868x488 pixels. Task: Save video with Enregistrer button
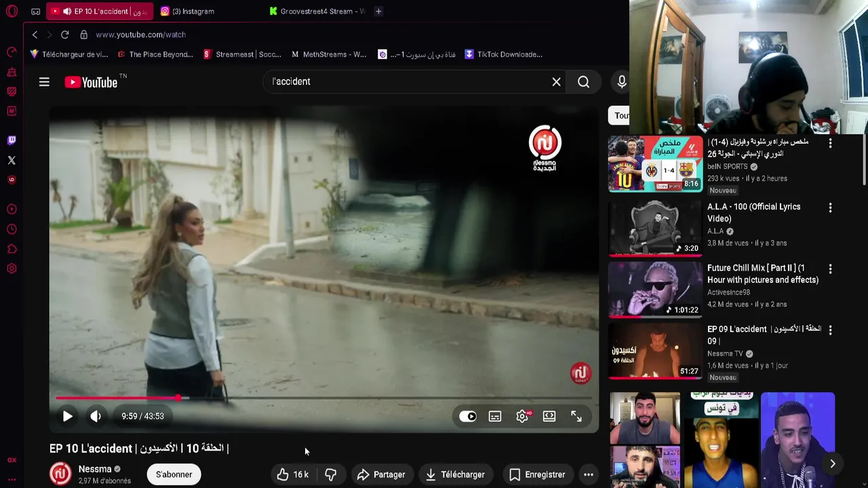coord(537,474)
